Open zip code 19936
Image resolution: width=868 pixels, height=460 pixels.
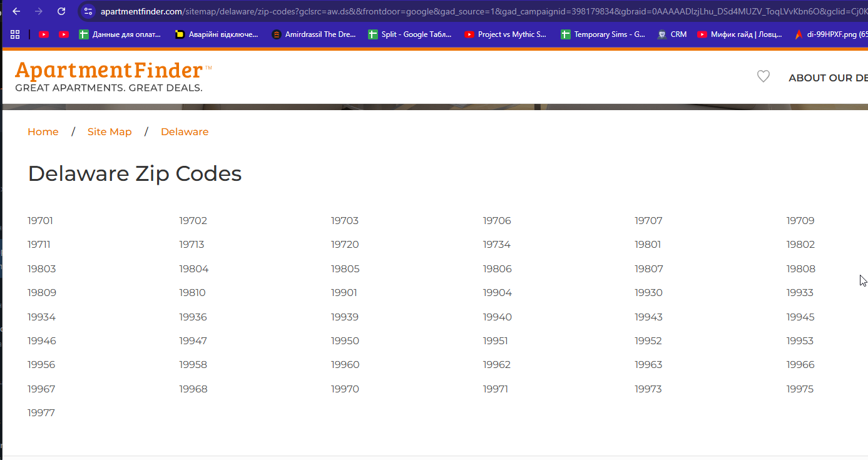click(x=193, y=317)
